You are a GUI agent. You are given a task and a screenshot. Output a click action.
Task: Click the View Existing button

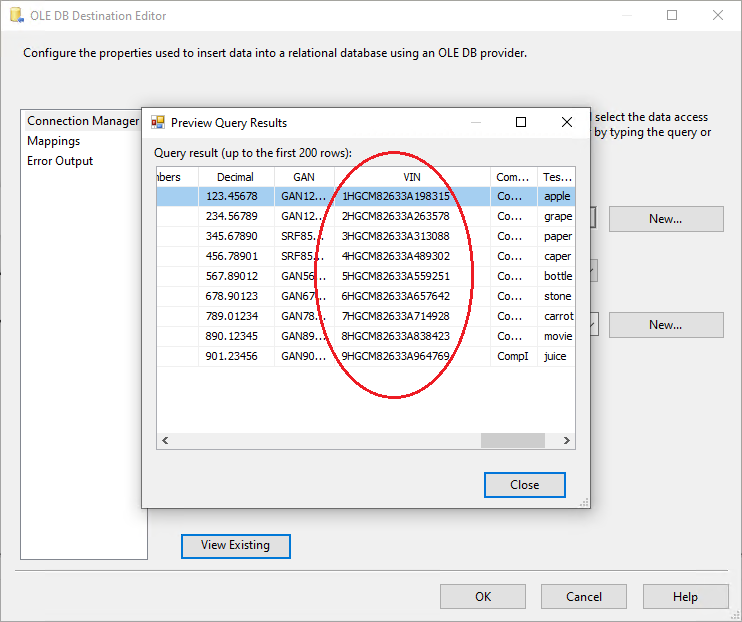pyautogui.click(x=235, y=545)
